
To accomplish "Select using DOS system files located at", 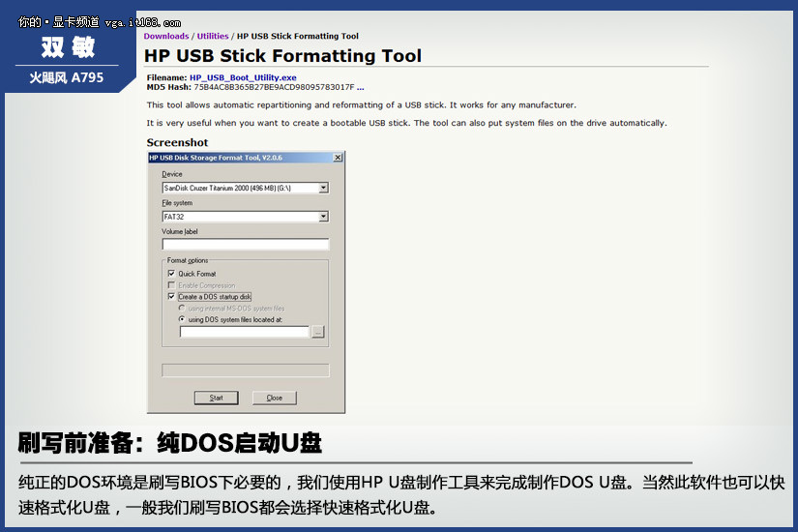I will point(181,319).
